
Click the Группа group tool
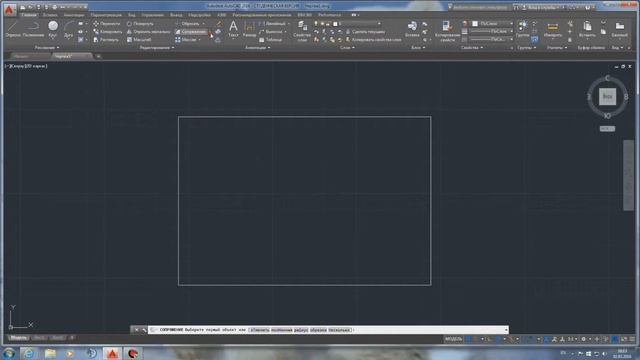(x=522, y=29)
